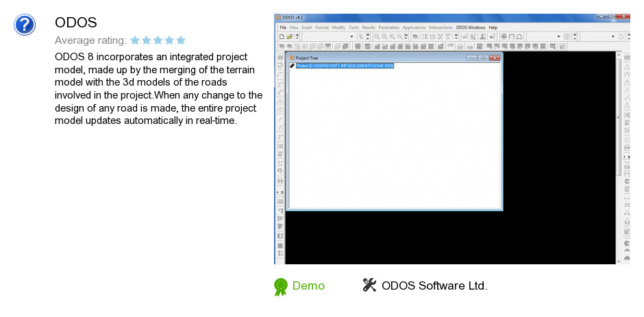Screen dimensions: 644x317
Task: Click the green Demo link
Action: point(308,286)
